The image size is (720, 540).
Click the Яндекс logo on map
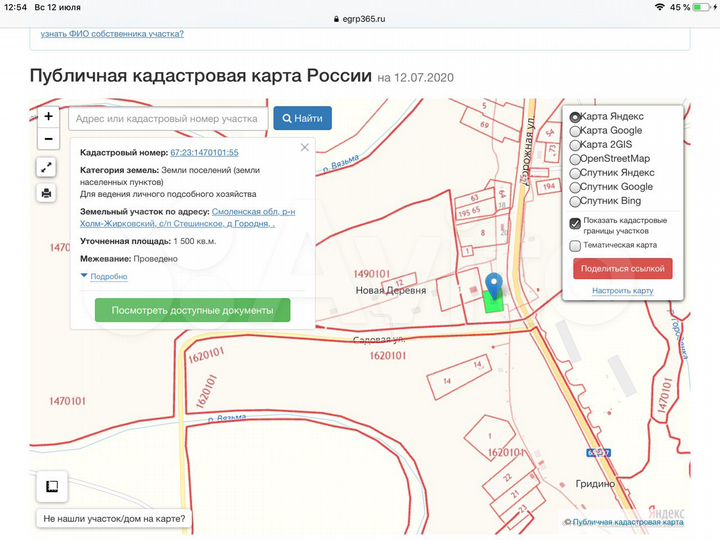(x=666, y=512)
